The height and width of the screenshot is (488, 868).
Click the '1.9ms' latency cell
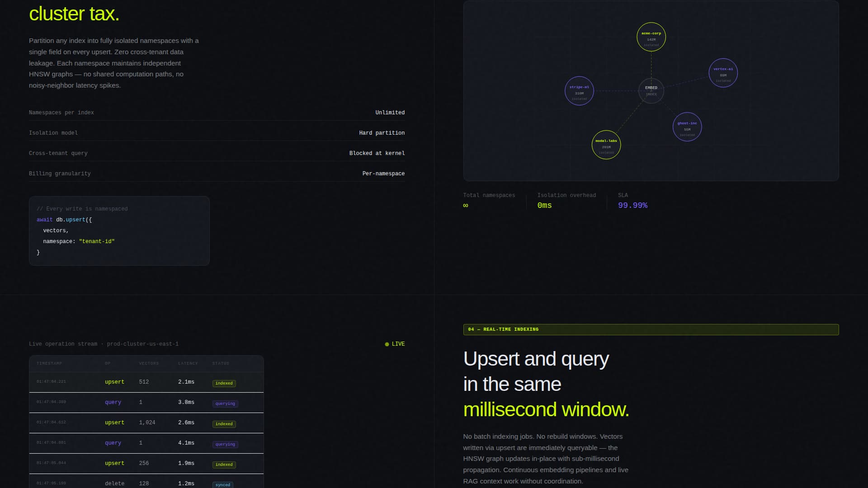[186, 463]
